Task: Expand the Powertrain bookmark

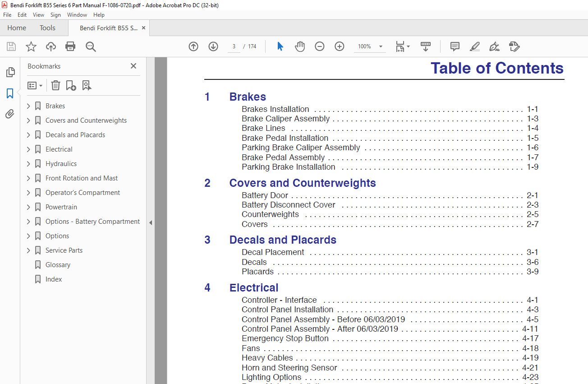Action: tap(28, 207)
